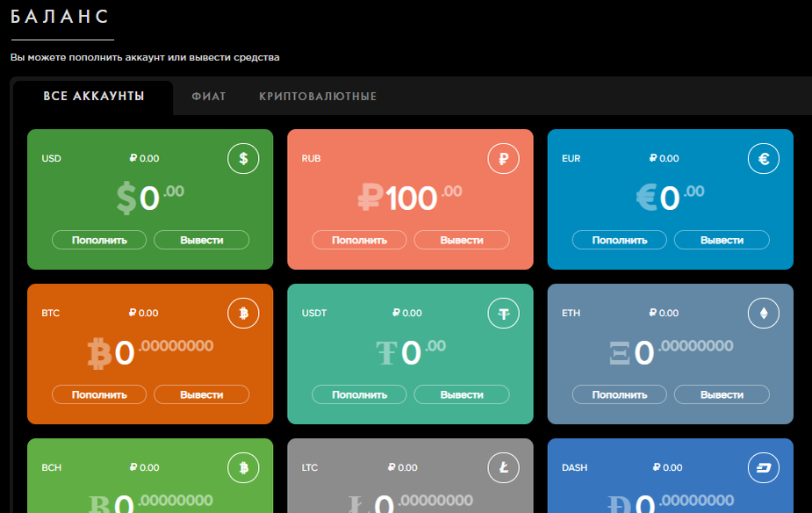This screenshot has height=513, width=812.
Task: Click the ₽ 0.00 ruble value on LTC card
Action: (x=403, y=467)
